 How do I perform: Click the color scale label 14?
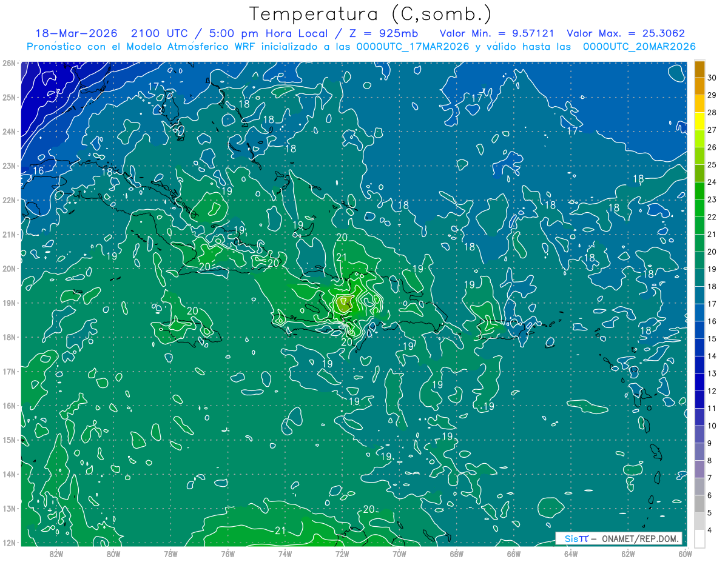click(712, 356)
